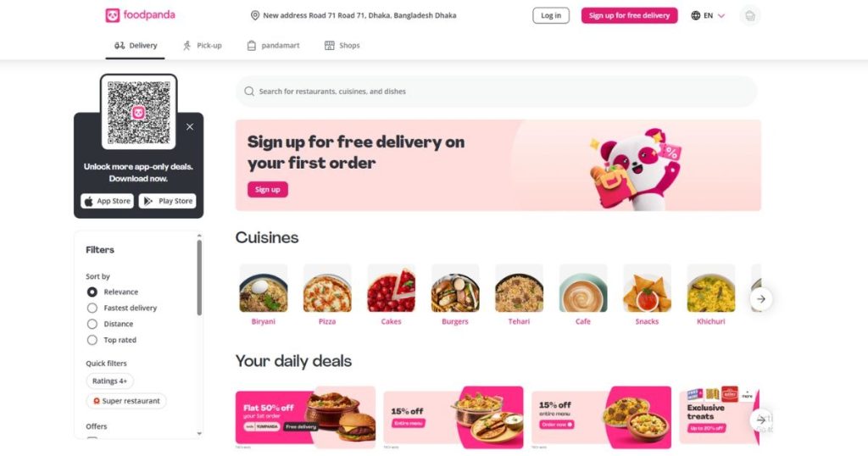Select the Biryani cuisine thumbnail
Image resolution: width=868 pixels, height=456 pixels.
click(x=264, y=289)
